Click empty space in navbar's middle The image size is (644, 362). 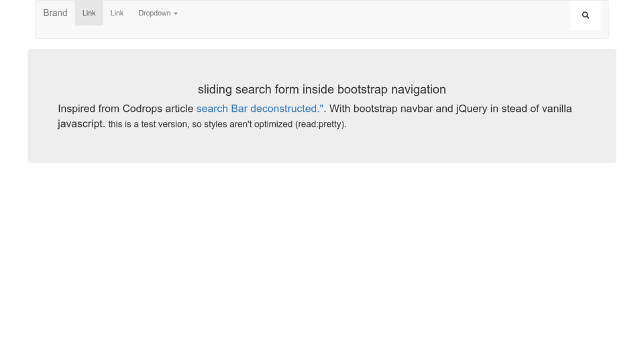click(x=369, y=19)
